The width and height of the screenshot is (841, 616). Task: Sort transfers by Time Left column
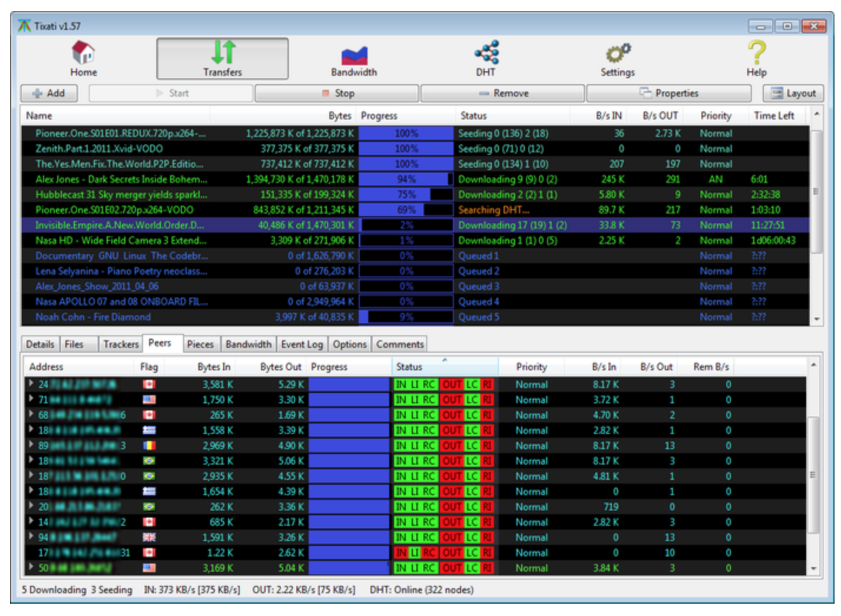778,116
